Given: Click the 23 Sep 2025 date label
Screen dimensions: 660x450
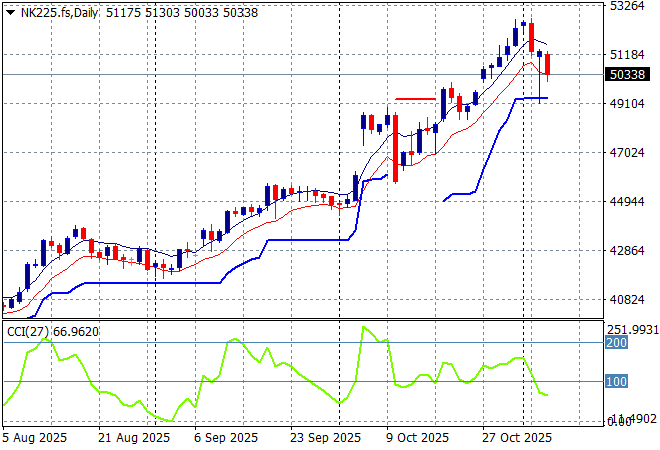Looking at the screenshot, I should [325, 438].
